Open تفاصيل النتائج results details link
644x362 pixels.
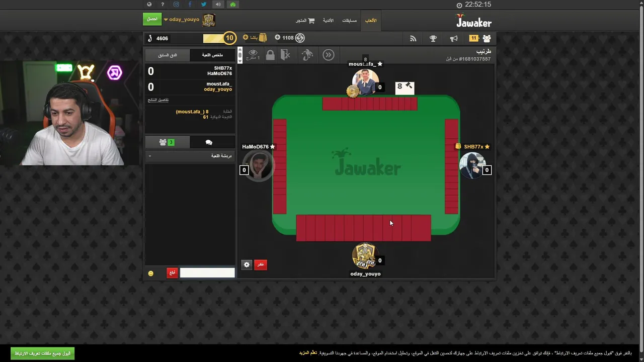[158, 100]
